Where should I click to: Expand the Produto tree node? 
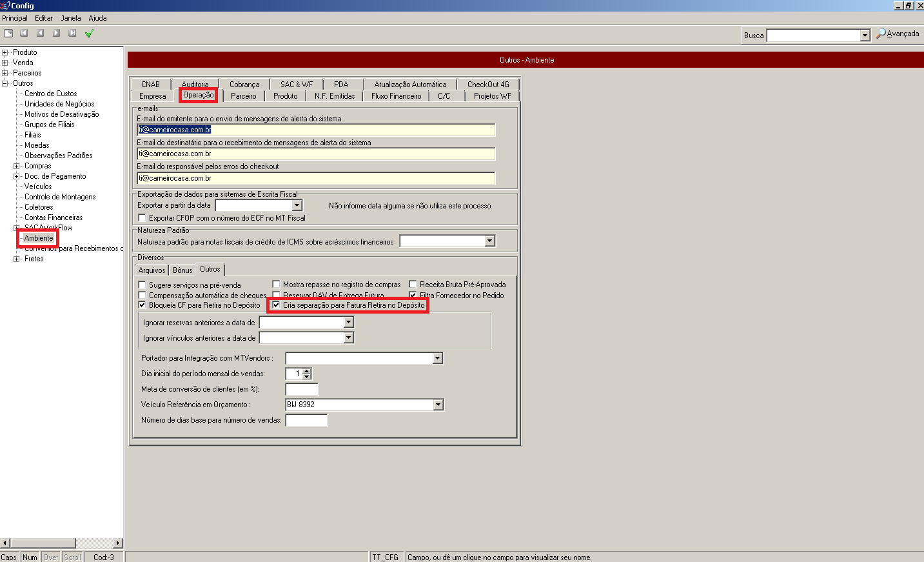coord(5,52)
